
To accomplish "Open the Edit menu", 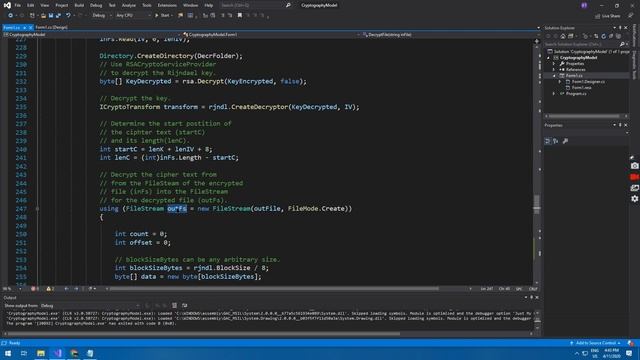I will coord(31,5).
